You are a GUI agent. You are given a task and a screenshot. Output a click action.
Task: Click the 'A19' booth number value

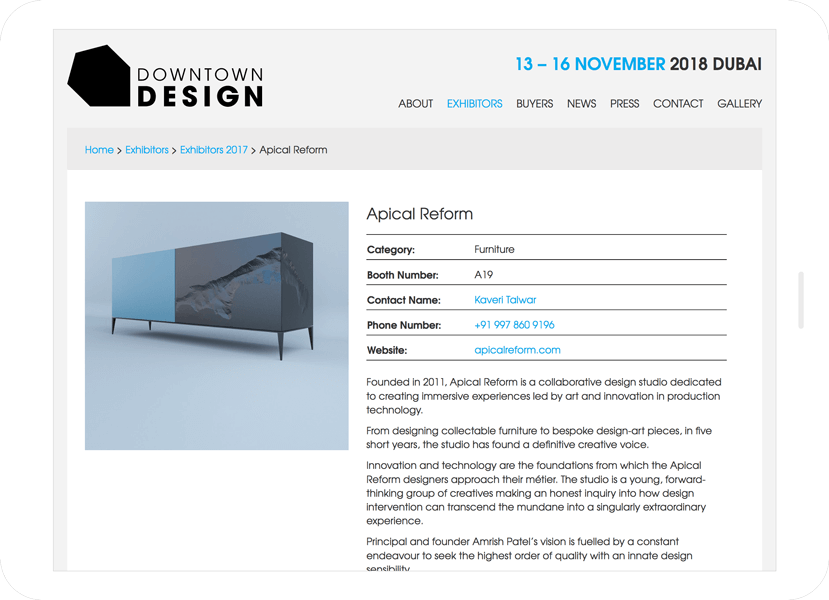coord(483,274)
